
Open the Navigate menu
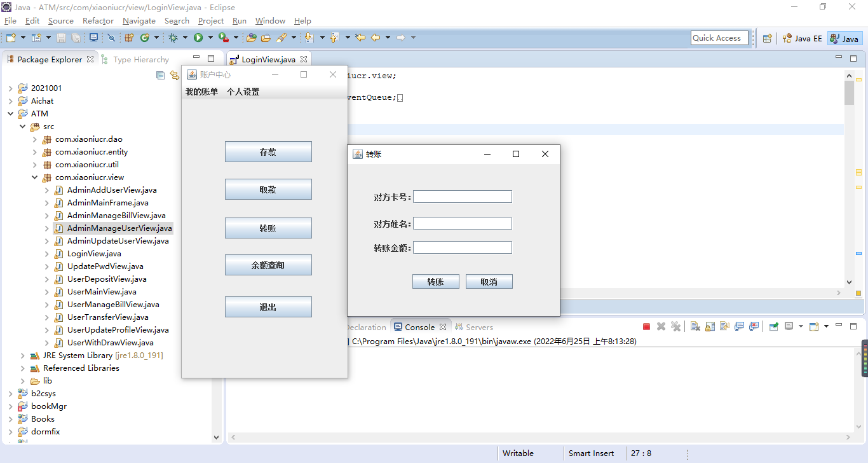tap(139, 21)
